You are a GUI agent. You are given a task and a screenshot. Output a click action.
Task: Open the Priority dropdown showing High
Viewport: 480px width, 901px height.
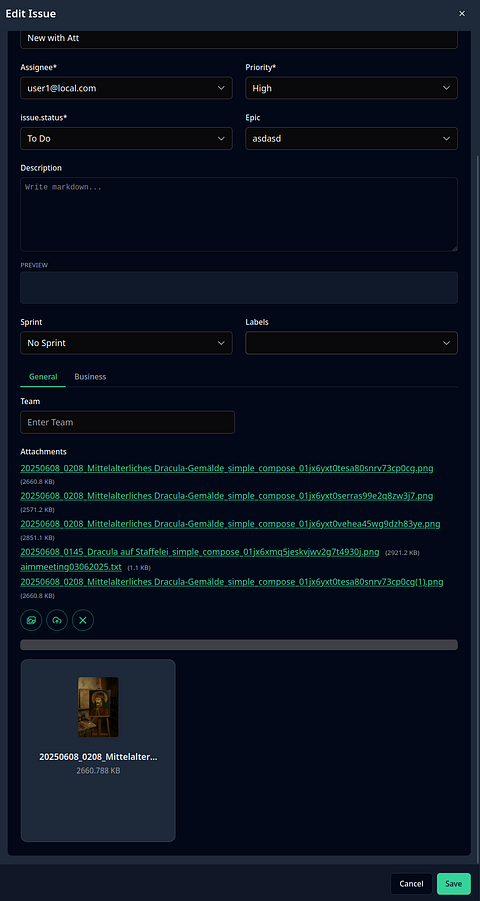351,88
